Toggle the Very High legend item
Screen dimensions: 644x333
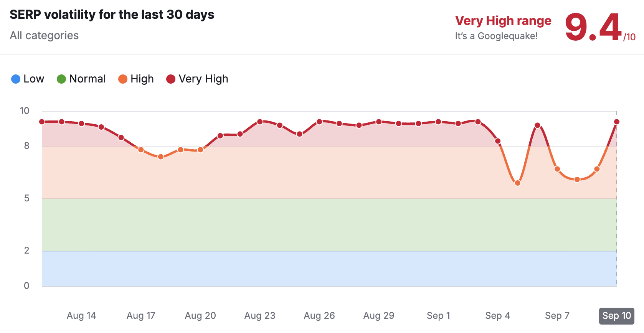point(197,79)
